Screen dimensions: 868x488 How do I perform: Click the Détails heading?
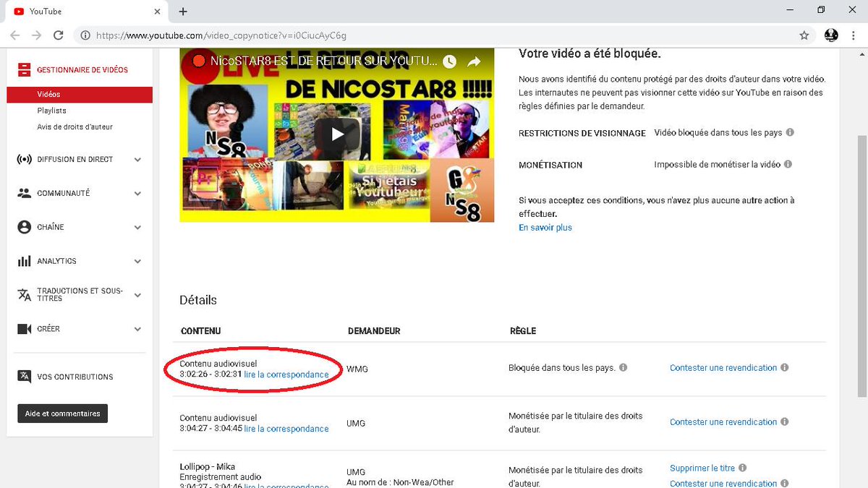pos(198,300)
